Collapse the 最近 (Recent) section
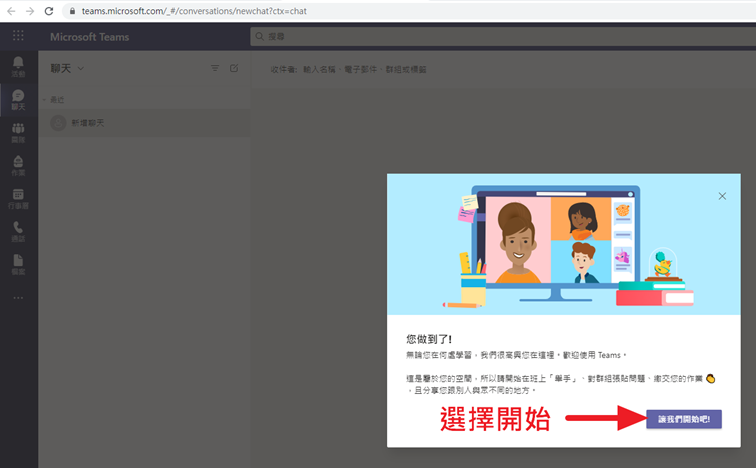Viewport: 756px width, 468px height. [44, 100]
